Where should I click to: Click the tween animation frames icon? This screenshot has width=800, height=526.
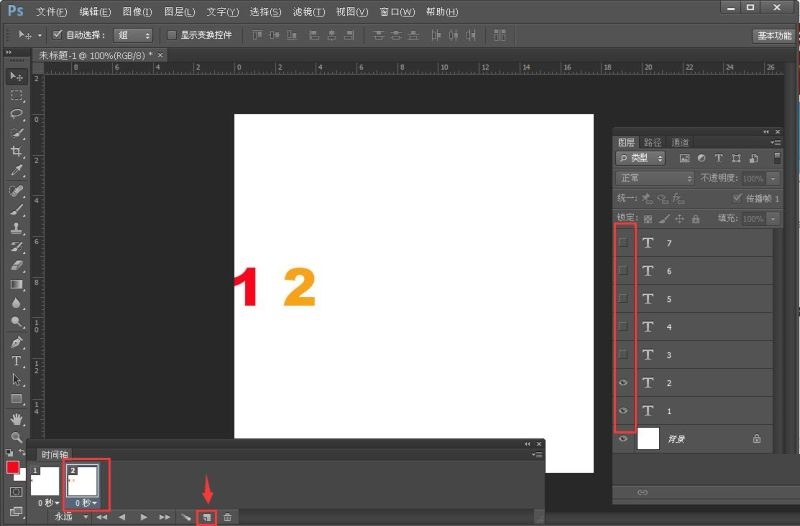(x=185, y=517)
